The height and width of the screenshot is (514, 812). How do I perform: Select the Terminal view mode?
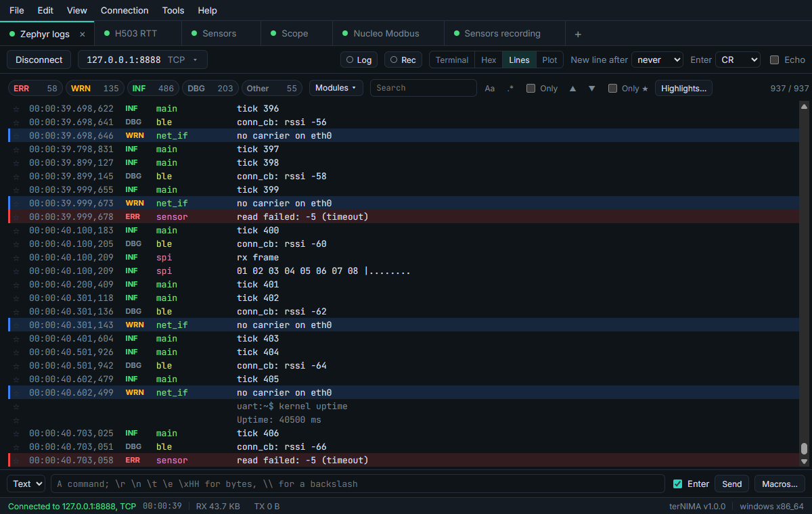[452, 60]
